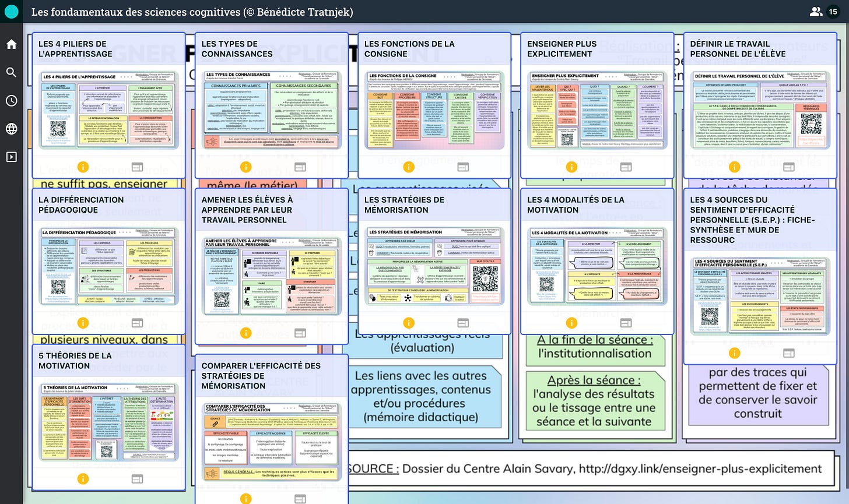The image size is (849, 504).
Task: Open card view icon of Les 4 piliers card
Action: click(137, 167)
